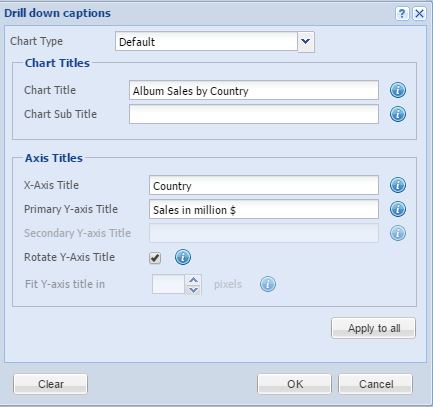The height and width of the screenshot is (407, 433).
Task: Increase the Fit Y-axis title pixel value
Action: 193,280
